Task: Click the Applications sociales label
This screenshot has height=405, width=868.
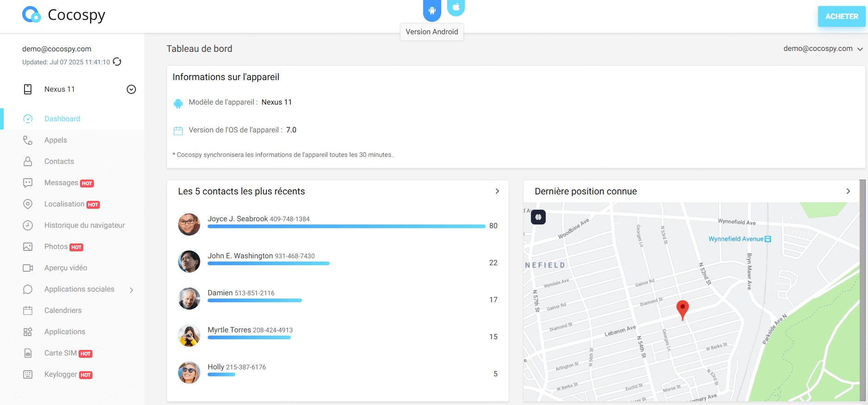Action: pos(79,289)
